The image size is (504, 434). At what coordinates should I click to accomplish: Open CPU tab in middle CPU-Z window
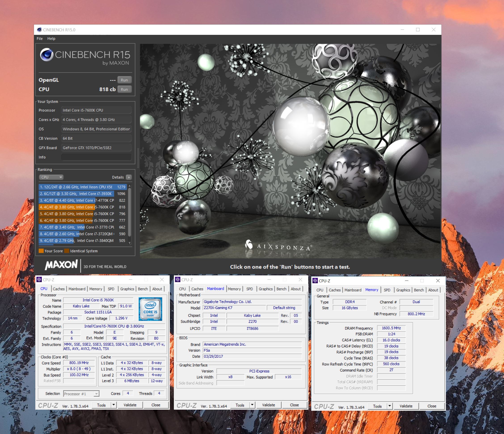[x=182, y=289]
